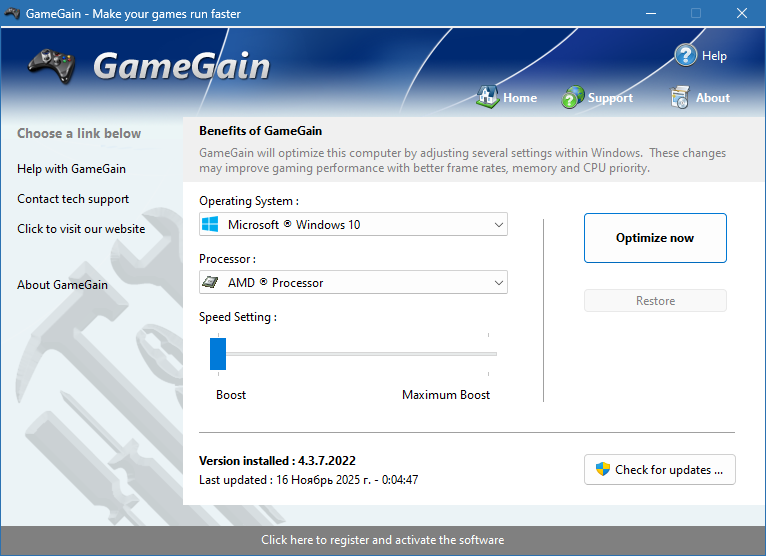Close the GameGain window
This screenshot has width=766, height=556.
[x=742, y=13]
